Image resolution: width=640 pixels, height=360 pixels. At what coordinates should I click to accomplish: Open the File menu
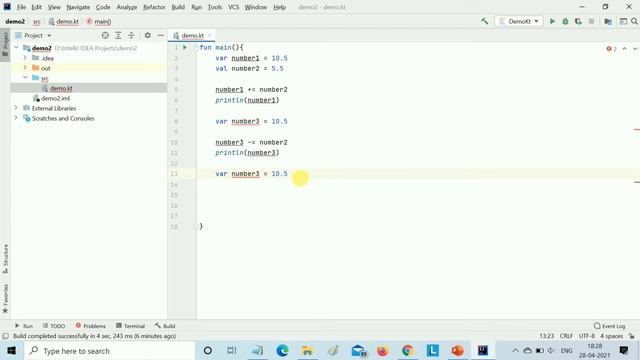pos(21,7)
